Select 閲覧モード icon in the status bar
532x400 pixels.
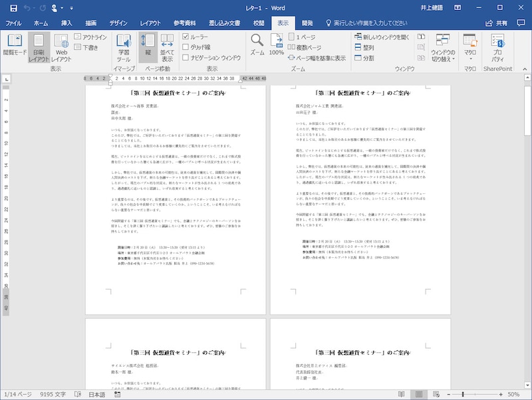[401, 393]
